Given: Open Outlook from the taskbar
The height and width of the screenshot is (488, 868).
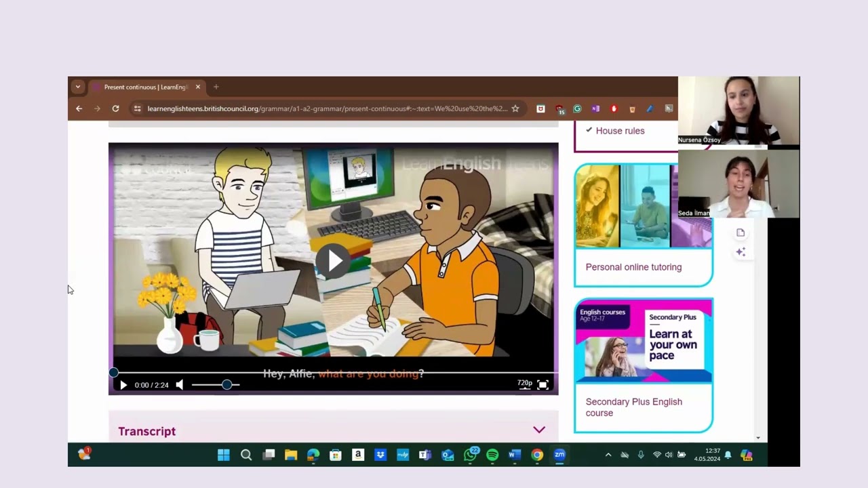Looking at the screenshot, I should click(x=448, y=455).
